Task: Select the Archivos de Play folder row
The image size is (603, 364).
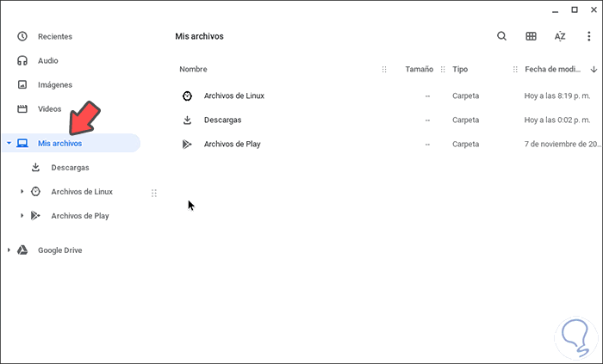Action: click(232, 144)
